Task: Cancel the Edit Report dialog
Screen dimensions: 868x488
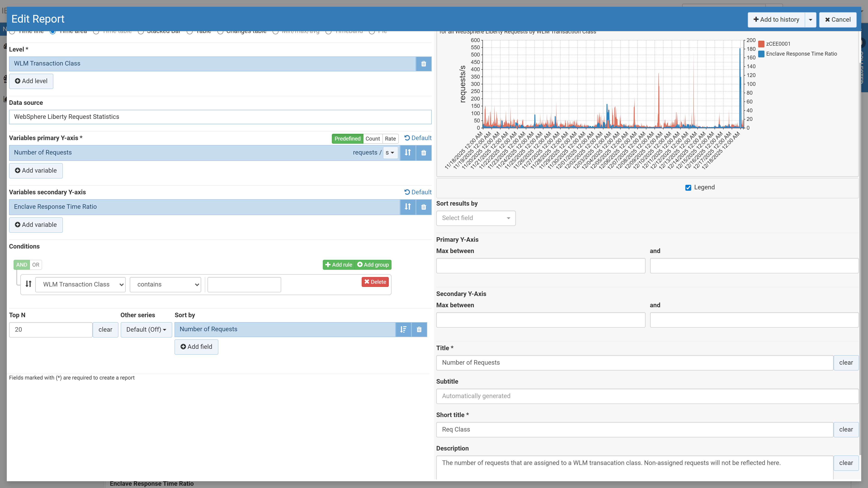Action: pos(838,19)
